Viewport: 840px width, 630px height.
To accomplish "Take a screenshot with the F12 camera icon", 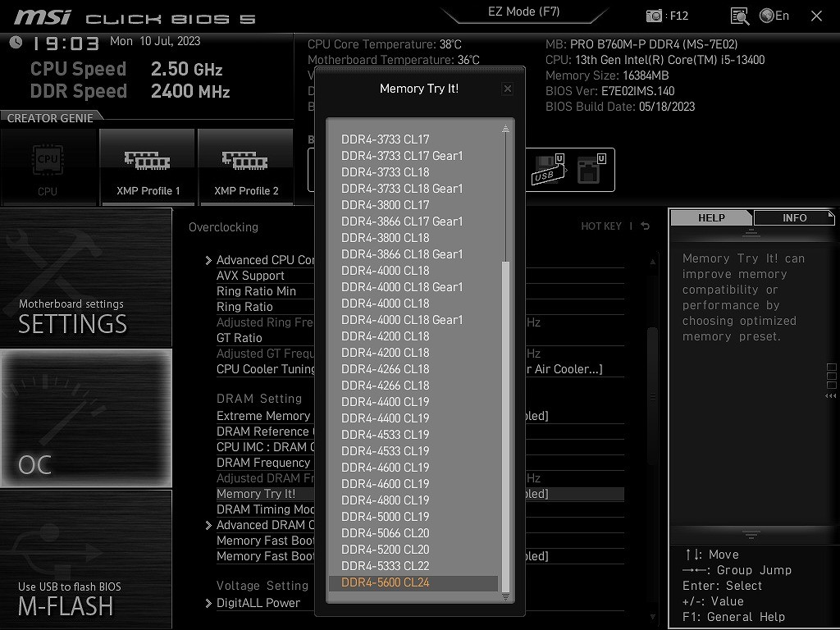I will [x=654, y=16].
